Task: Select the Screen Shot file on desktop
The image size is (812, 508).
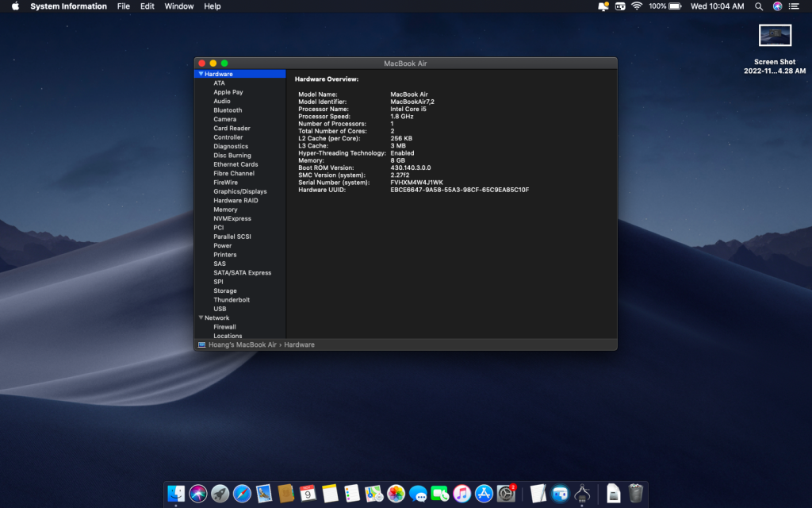Action: tap(775, 49)
